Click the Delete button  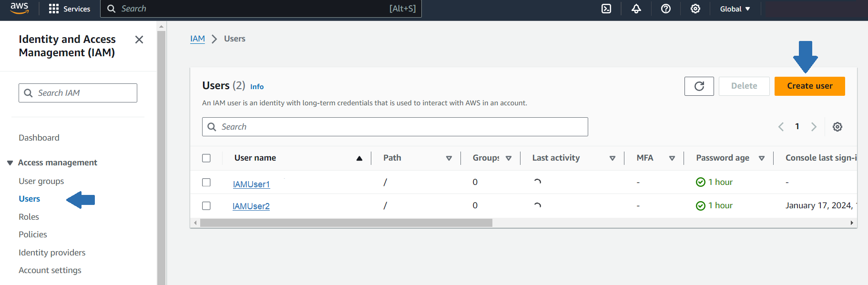point(744,86)
